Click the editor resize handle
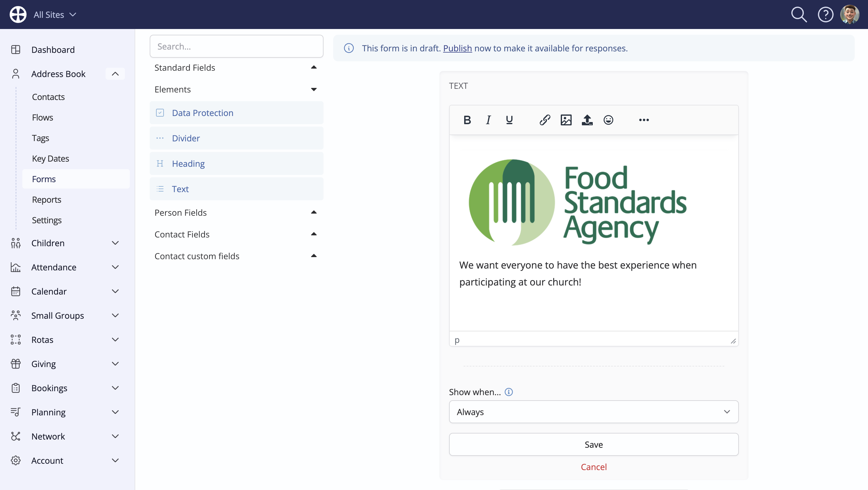 point(733,341)
